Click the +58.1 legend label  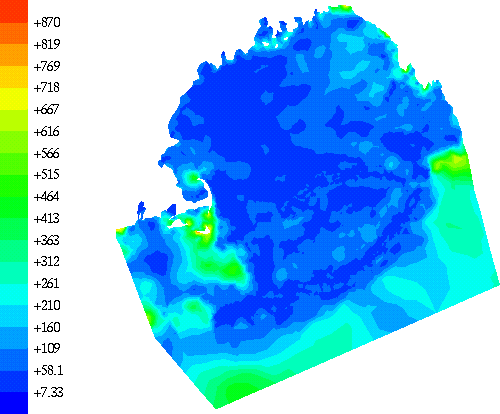pos(48,370)
